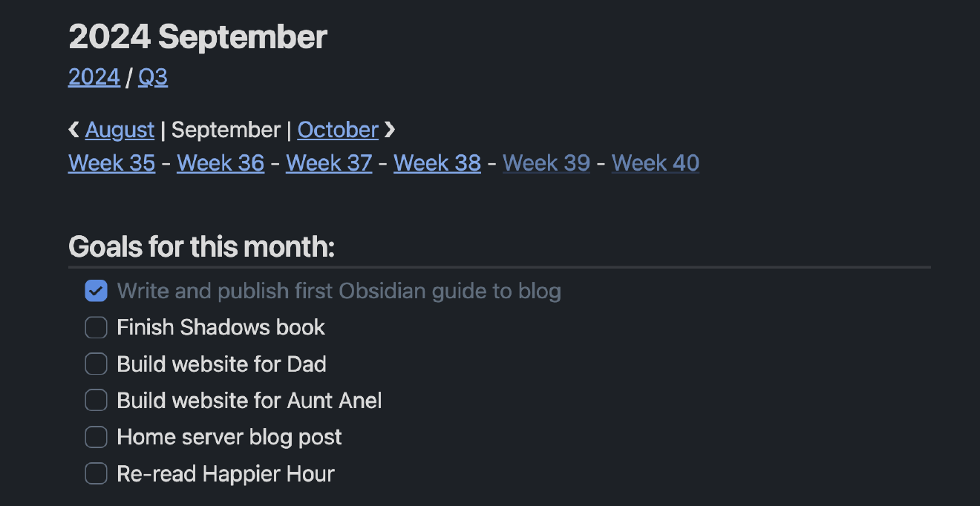
Task: Open Week 38
Action: point(437,162)
